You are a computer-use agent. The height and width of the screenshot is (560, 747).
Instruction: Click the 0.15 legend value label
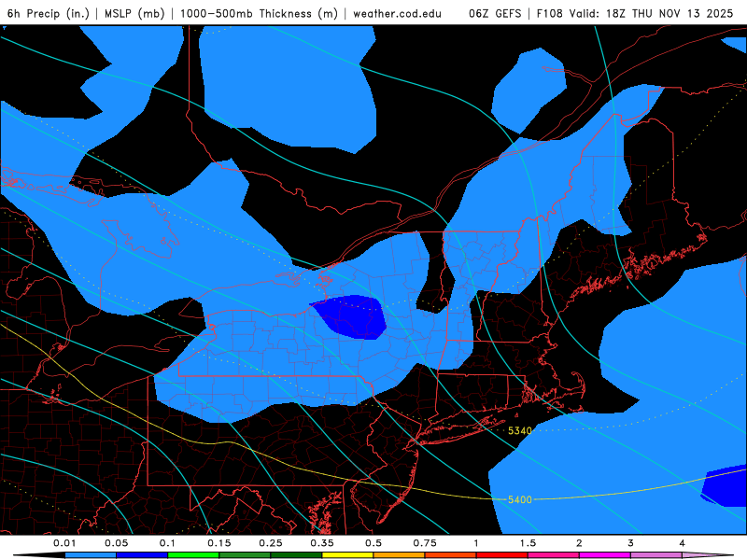(x=219, y=543)
